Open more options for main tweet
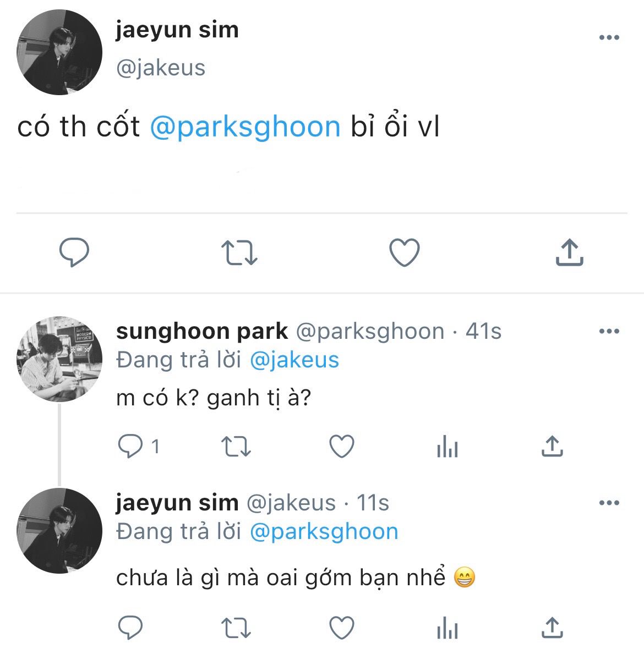Image resolution: width=644 pixels, height=654 pixels. (609, 37)
